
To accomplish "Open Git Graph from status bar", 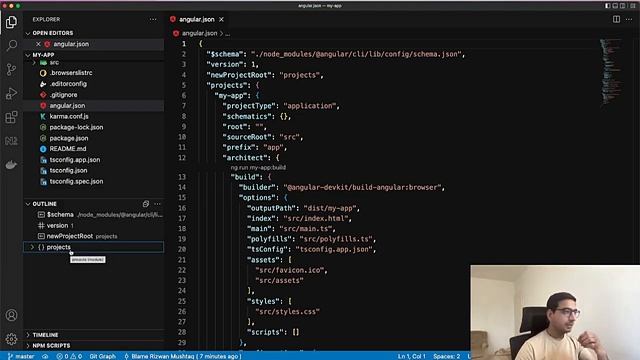I will pyautogui.click(x=102, y=356).
